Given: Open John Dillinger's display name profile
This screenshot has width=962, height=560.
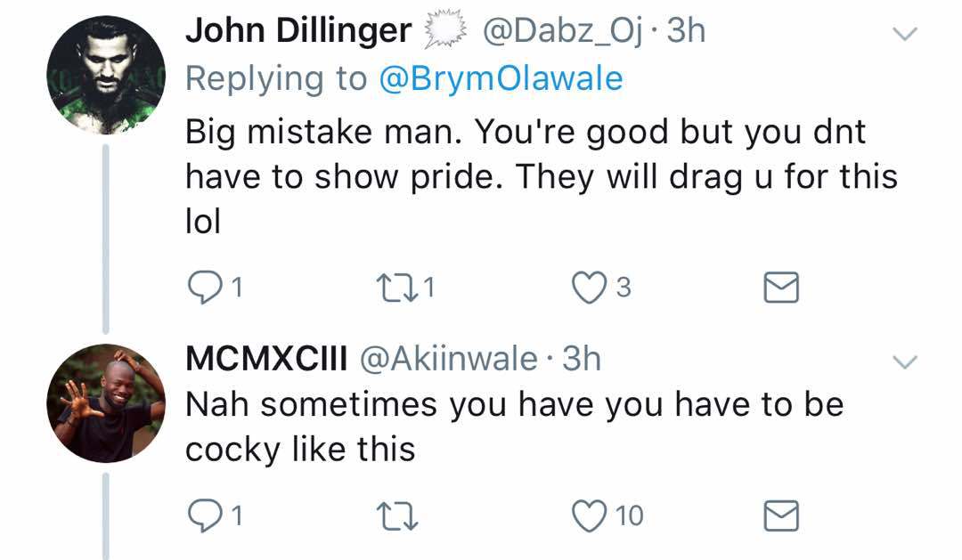Looking at the screenshot, I should 298,33.
